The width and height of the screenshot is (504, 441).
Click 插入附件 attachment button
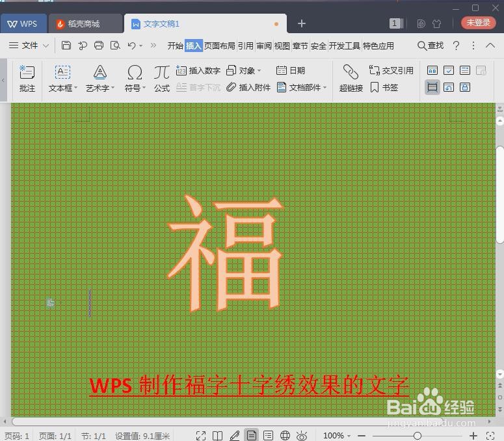click(x=248, y=87)
